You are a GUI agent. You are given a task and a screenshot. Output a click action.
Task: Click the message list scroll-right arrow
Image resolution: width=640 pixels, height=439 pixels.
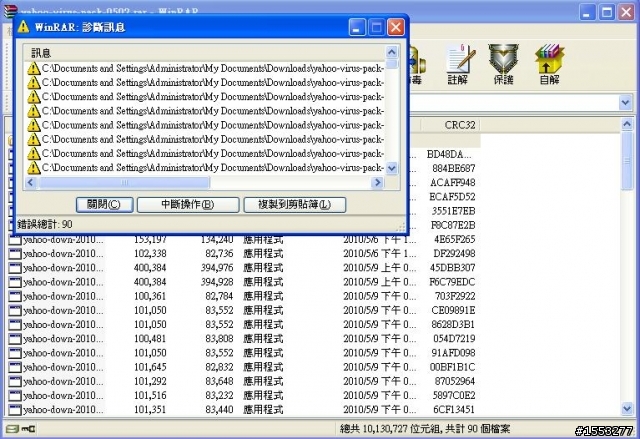click(x=378, y=183)
